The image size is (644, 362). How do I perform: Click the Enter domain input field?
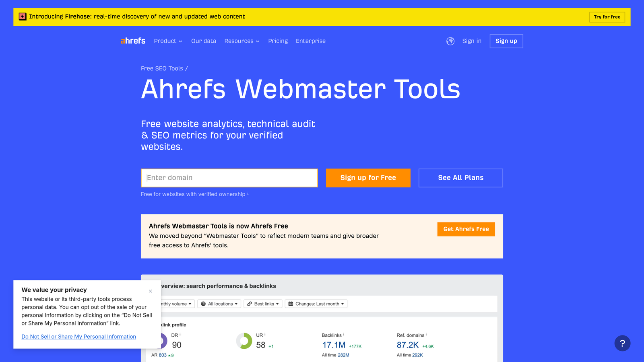[229, 178]
